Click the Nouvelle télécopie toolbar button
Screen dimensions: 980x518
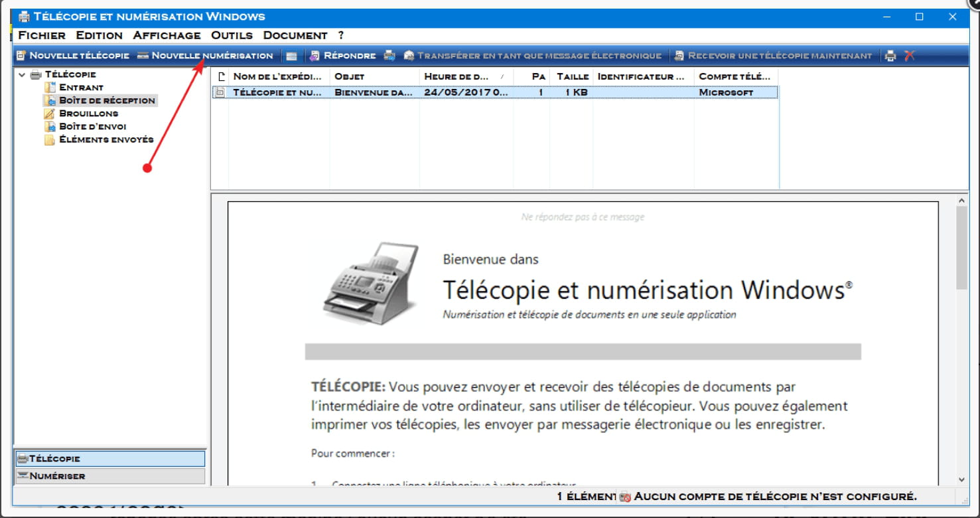72,56
